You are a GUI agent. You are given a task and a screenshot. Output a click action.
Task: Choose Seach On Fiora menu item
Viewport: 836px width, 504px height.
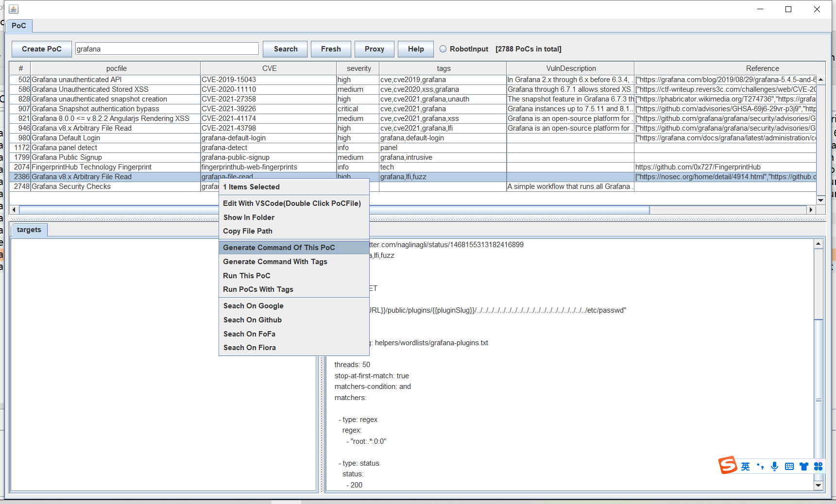coord(294,348)
